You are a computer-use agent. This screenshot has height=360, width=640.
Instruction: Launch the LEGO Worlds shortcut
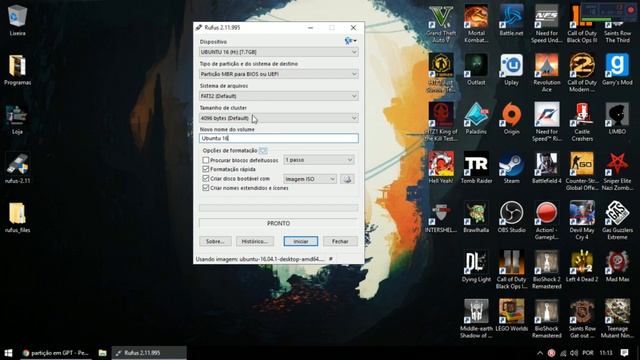point(511,316)
